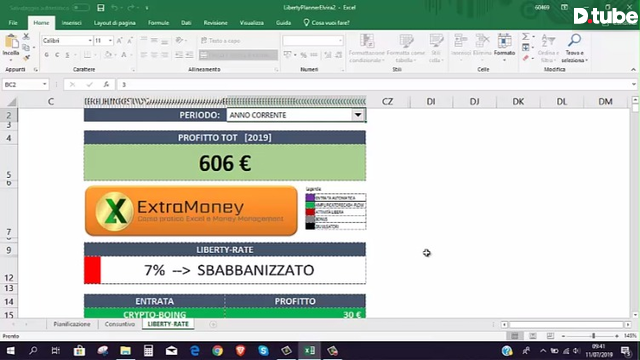Open the File tab
The image size is (640, 360).
click(x=13, y=23)
